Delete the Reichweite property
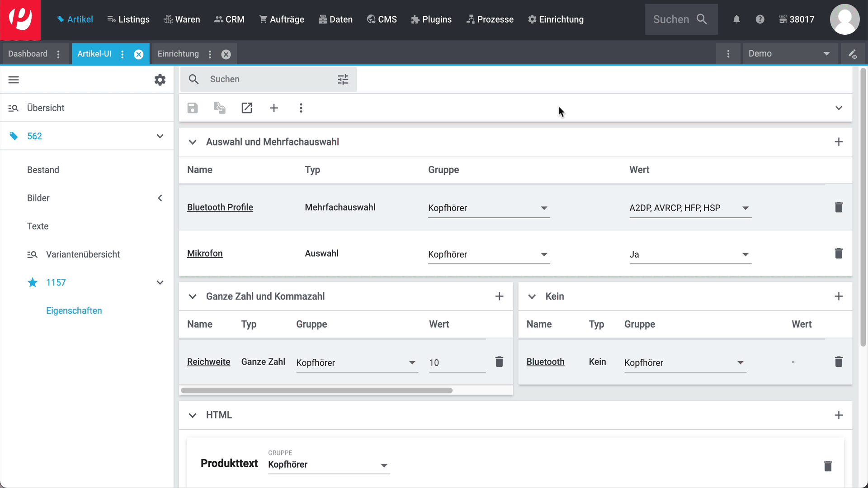Screen dimensions: 868x488 pos(499,362)
